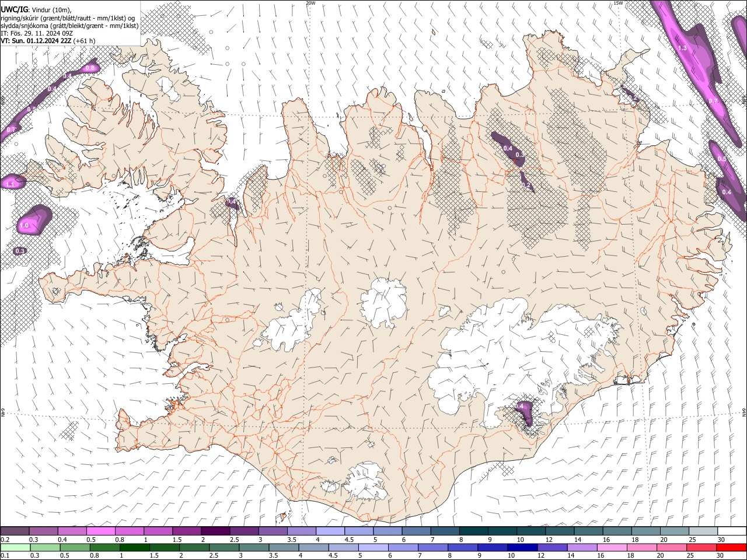The height and width of the screenshot is (560, 747).
Task: Click the 'slydda/snjókoma' legend description line
Action: [x=69, y=26]
